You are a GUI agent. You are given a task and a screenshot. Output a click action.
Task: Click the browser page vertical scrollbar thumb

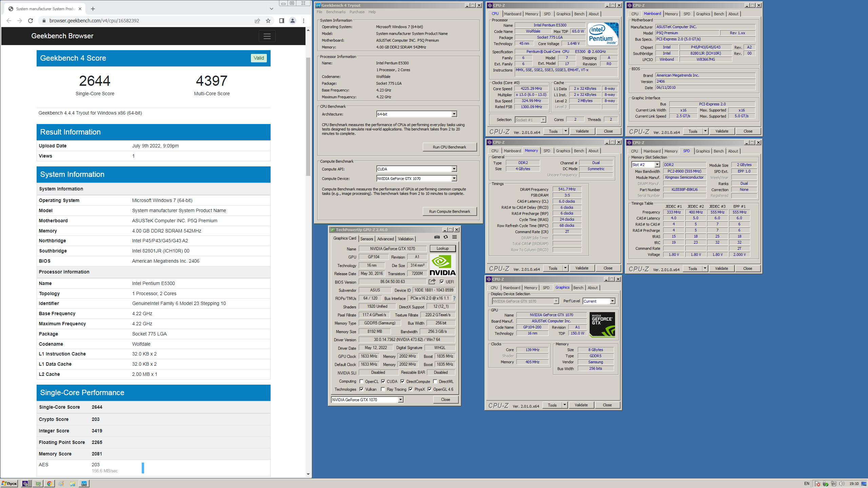[x=308, y=117]
